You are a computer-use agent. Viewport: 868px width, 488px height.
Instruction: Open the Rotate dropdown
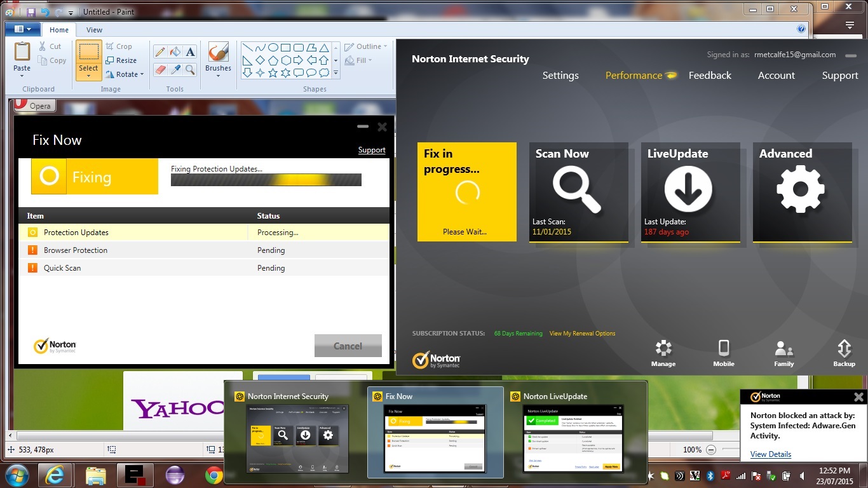click(125, 74)
